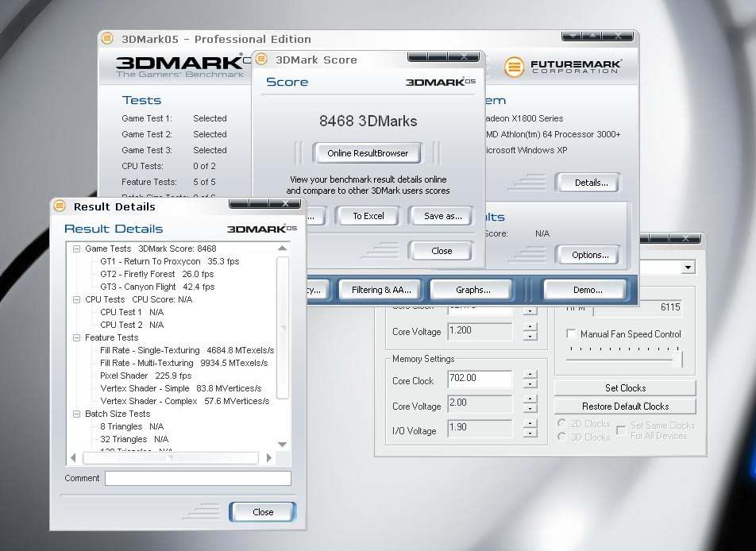Viewport: 756px width, 551px height.
Task: Click the Futuremark Corporation logo
Action: tap(562, 67)
